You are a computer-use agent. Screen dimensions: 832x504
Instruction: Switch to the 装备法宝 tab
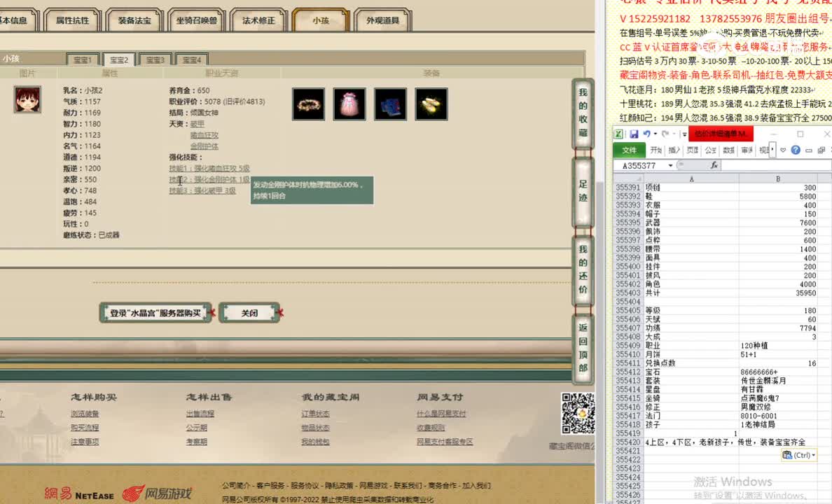tap(133, 20)
